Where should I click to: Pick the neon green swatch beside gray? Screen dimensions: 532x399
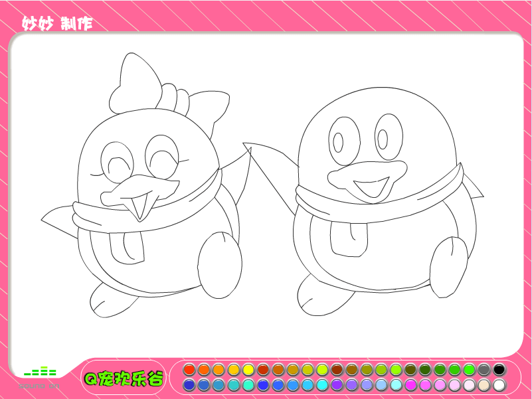click(x=469, y=370)
